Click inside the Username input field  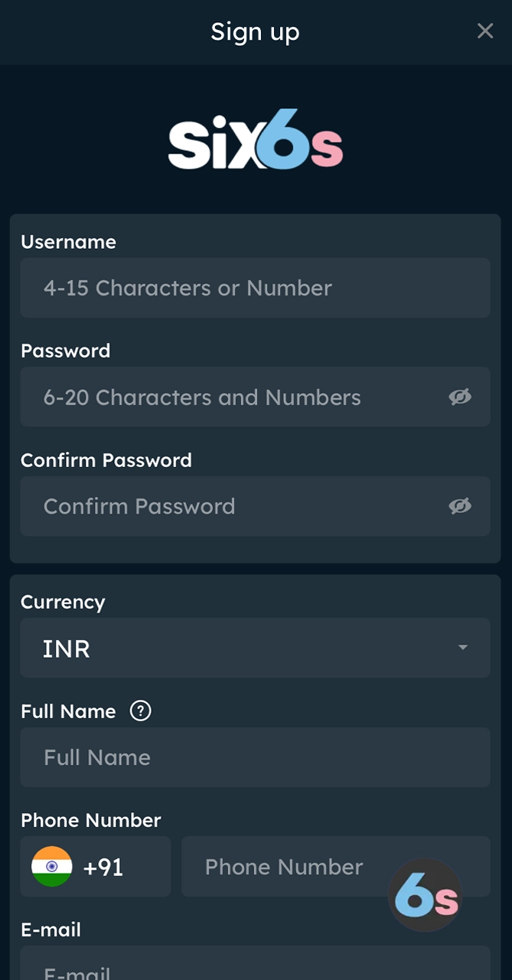255,288
